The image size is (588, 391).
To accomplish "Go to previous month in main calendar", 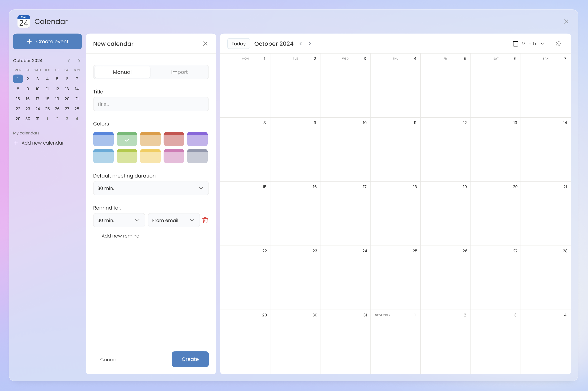I will coord(301,44).
